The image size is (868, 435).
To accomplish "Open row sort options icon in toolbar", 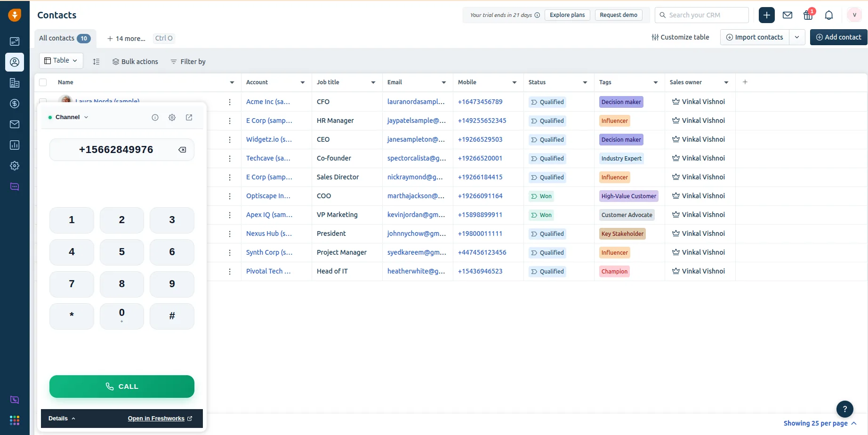I will pos(96,62).
